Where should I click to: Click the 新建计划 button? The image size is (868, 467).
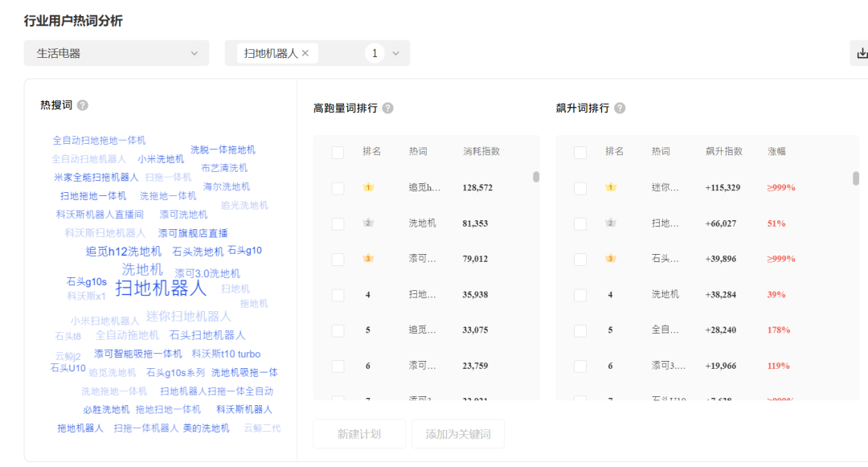(359, 434)
